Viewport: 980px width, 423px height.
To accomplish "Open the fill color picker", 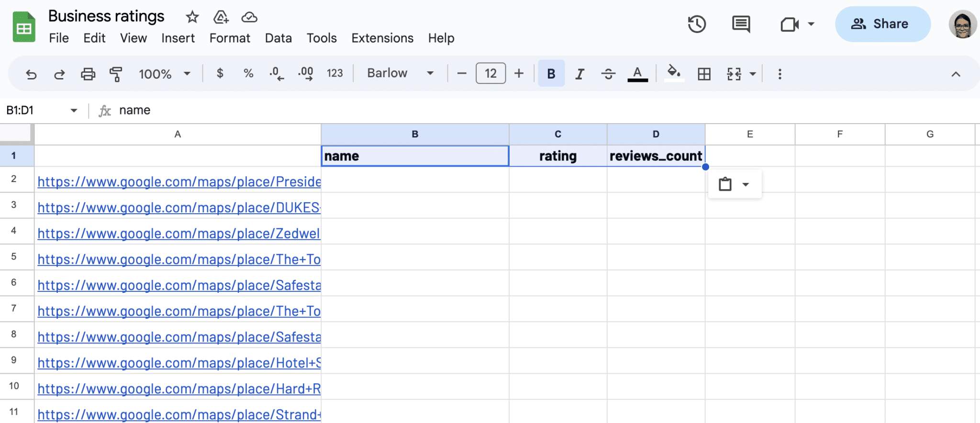I will (674, 73).
